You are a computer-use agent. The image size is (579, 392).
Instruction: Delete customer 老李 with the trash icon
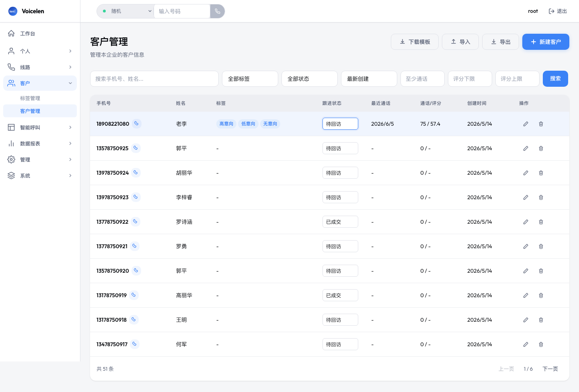[541, 124]
